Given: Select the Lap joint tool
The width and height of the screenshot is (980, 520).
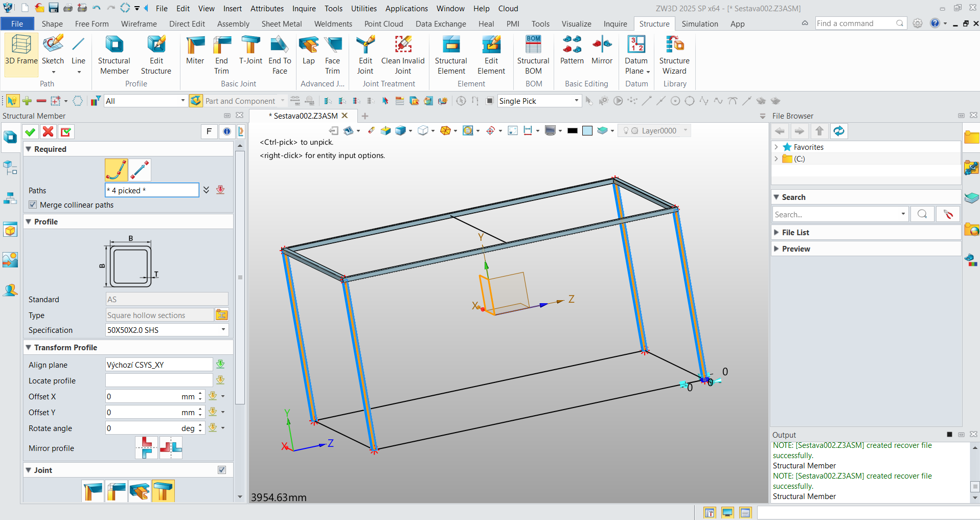Looking at the screenshot, I should [x=309, y=50].
